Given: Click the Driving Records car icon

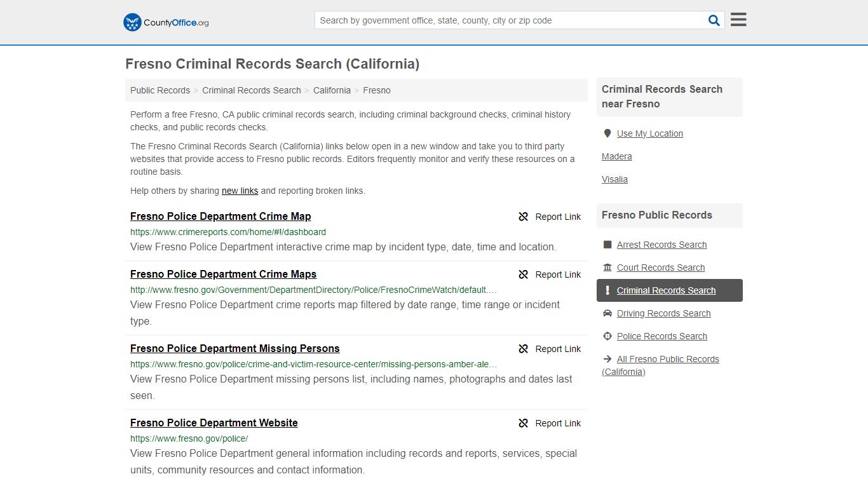Looking at the screenshot, I should pyautogui.click(x=607, y=313).
